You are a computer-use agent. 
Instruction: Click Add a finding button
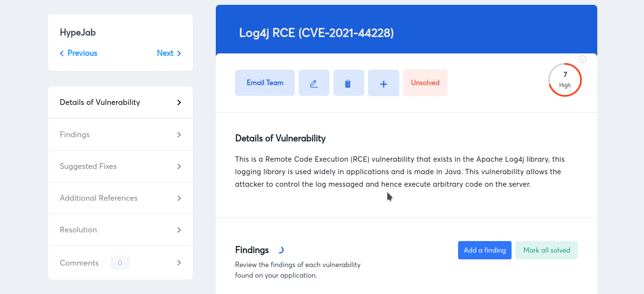coord(485,250)
